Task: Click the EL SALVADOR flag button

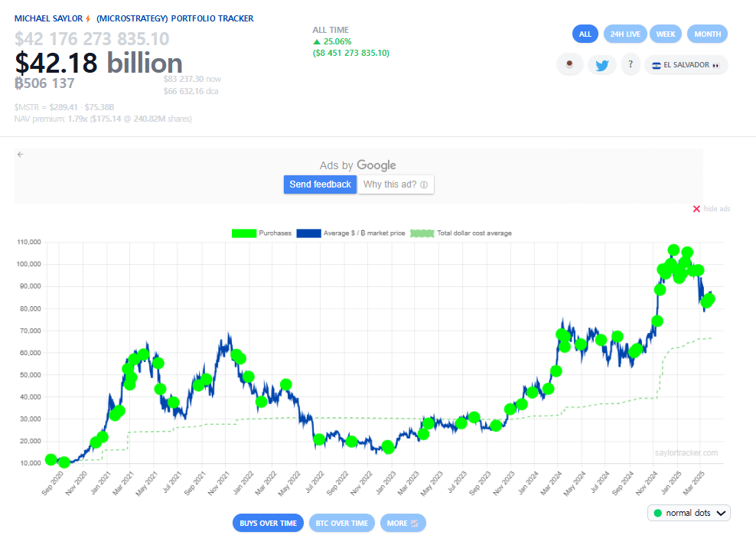Action: pos(686,65)
